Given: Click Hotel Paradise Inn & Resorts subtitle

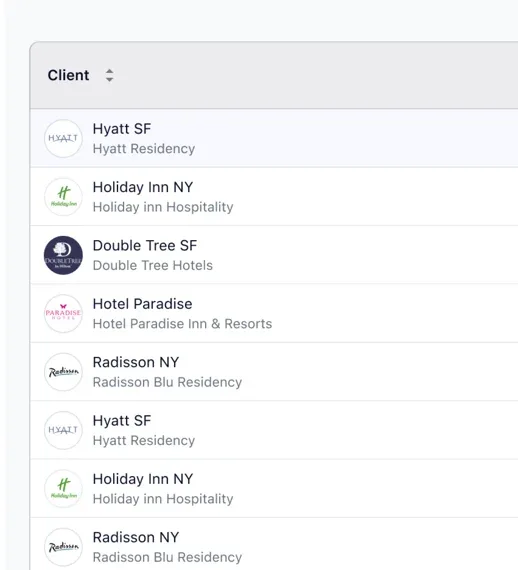Looking at the screenshot, I should pos(182,324).
